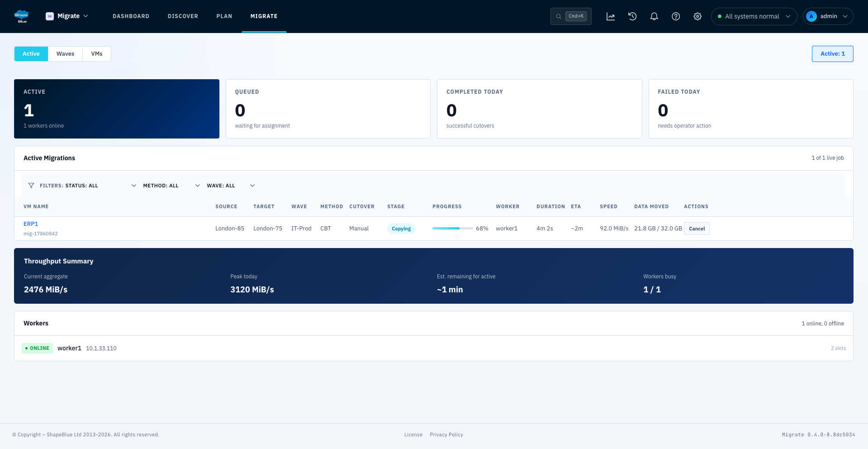
Task: Click worker1 in the Workers list
Action: pos(69,348)
